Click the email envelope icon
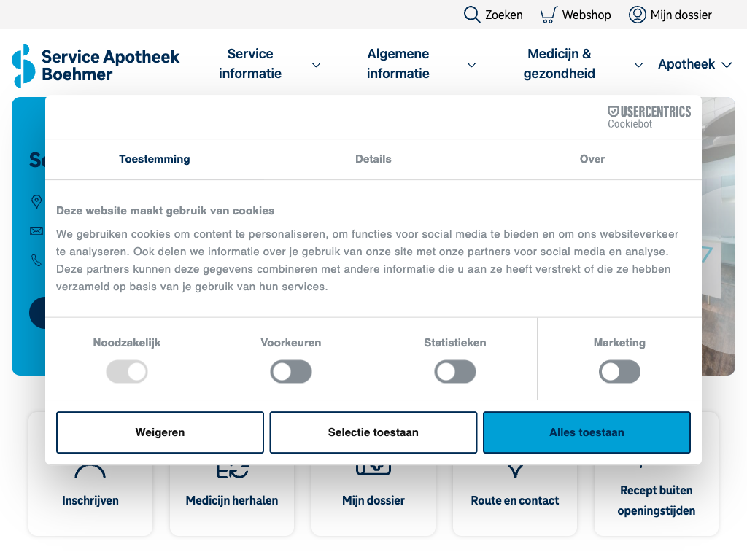 point(36,231)
